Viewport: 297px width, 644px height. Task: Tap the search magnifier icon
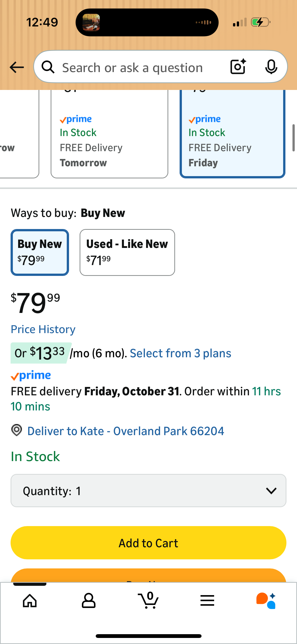[x=48, y=67]
